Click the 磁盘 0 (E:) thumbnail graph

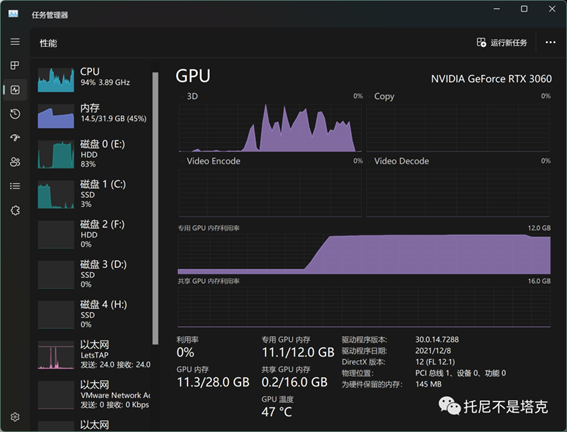coord(56,154)
